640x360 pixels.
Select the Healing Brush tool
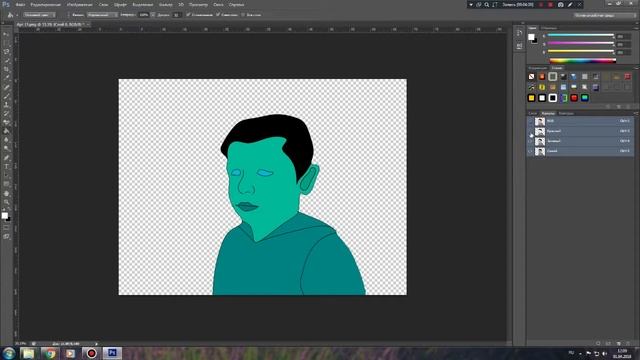tap(6, 87)
